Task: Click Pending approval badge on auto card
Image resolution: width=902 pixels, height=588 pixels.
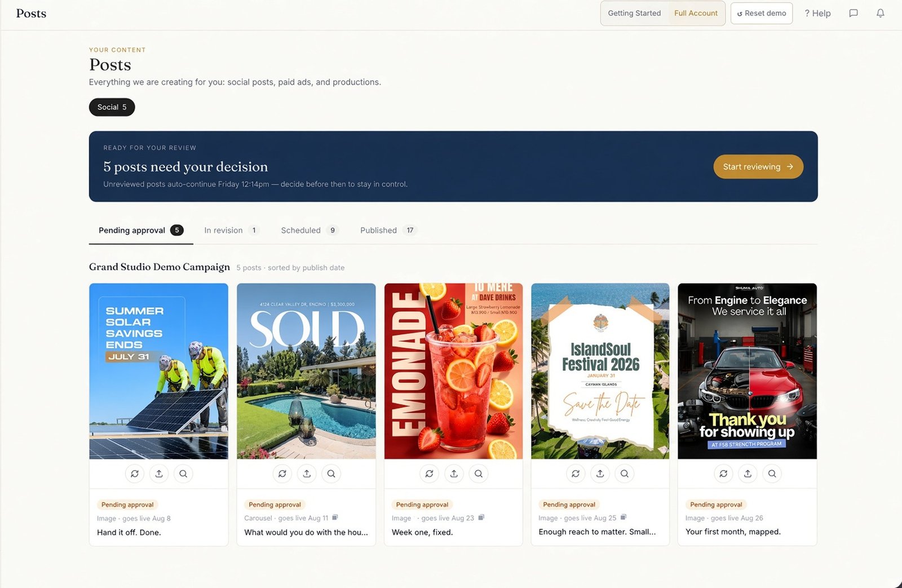Action: coord(716,505)
